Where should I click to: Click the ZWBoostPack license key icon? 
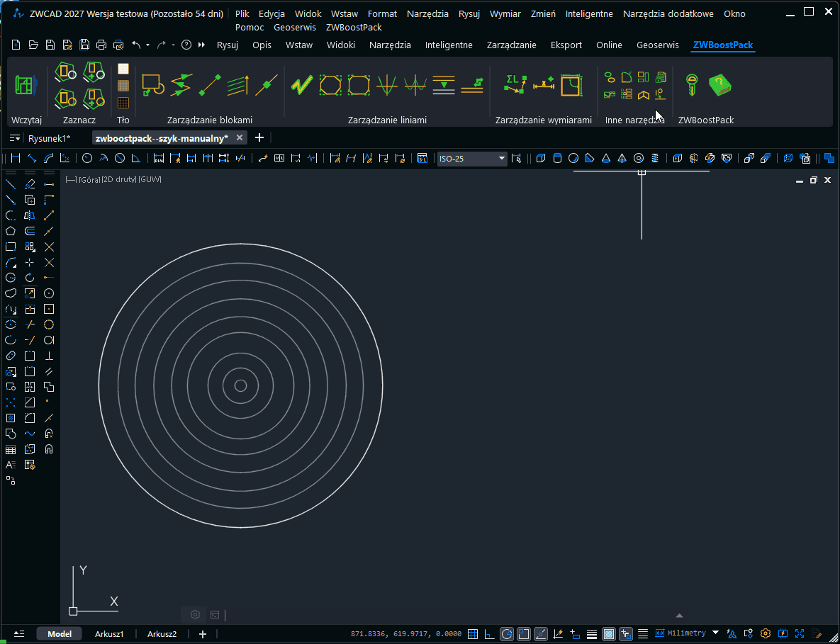(691, 85)
